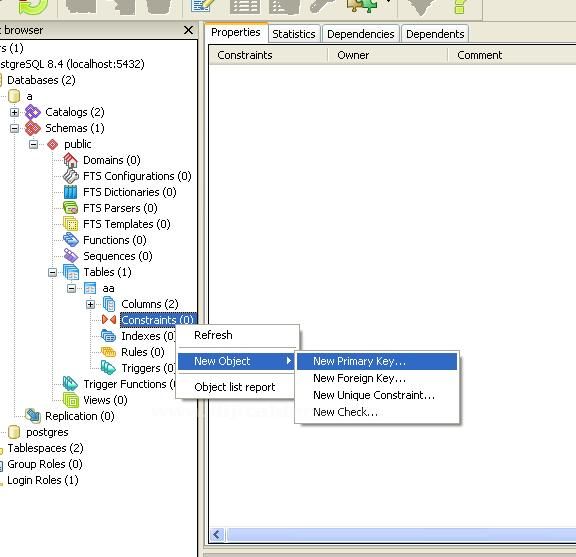
Task: Click the Functions node icon
Action: pos(71,240)
